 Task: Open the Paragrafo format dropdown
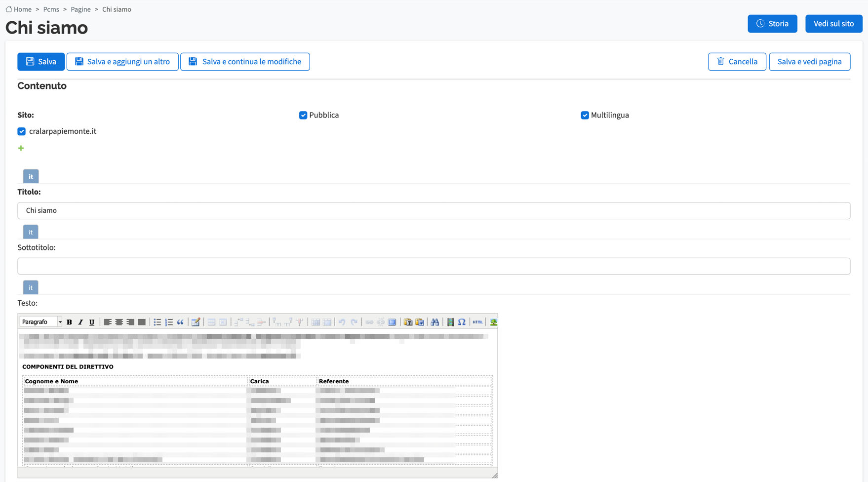click(x=41, y=322)
